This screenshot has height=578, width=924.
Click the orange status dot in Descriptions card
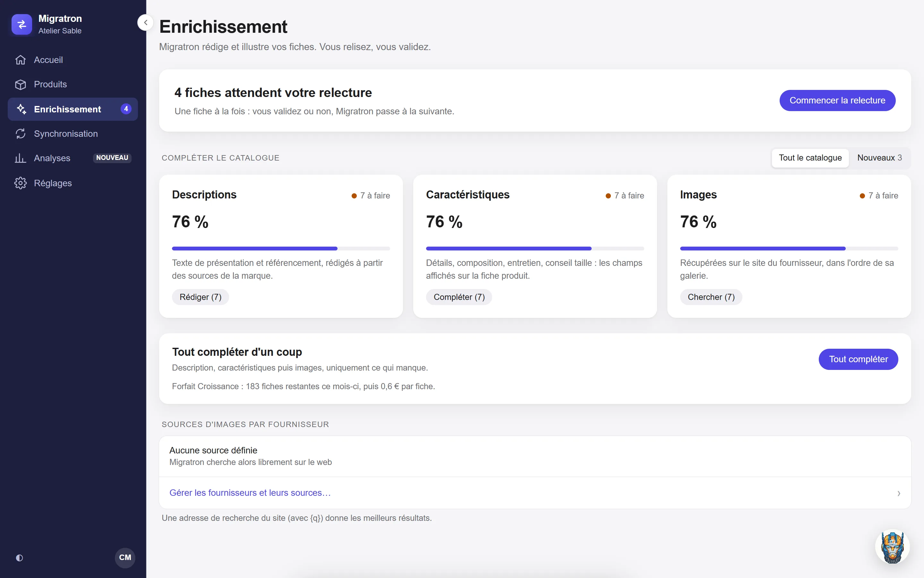354,196
